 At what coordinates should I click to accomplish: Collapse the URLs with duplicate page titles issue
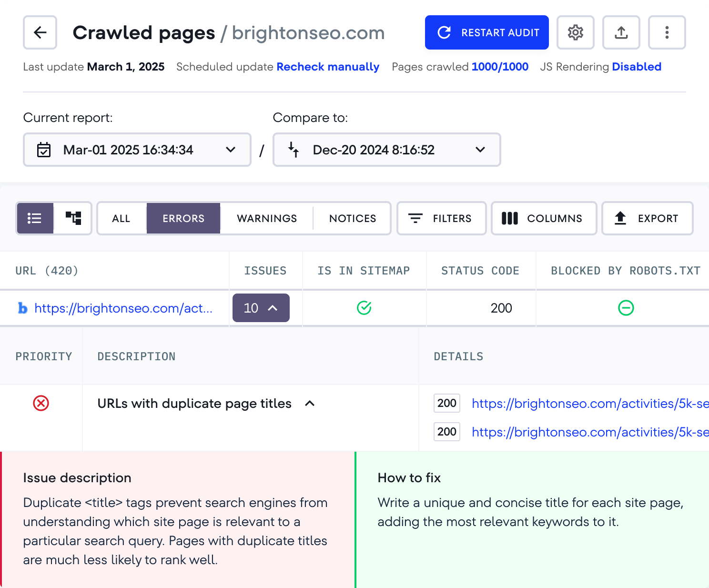click(x=310, y=403)
